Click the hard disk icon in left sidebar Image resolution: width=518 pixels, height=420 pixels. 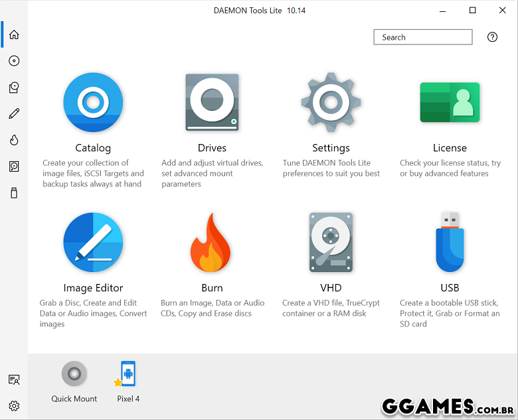[14, 167]
